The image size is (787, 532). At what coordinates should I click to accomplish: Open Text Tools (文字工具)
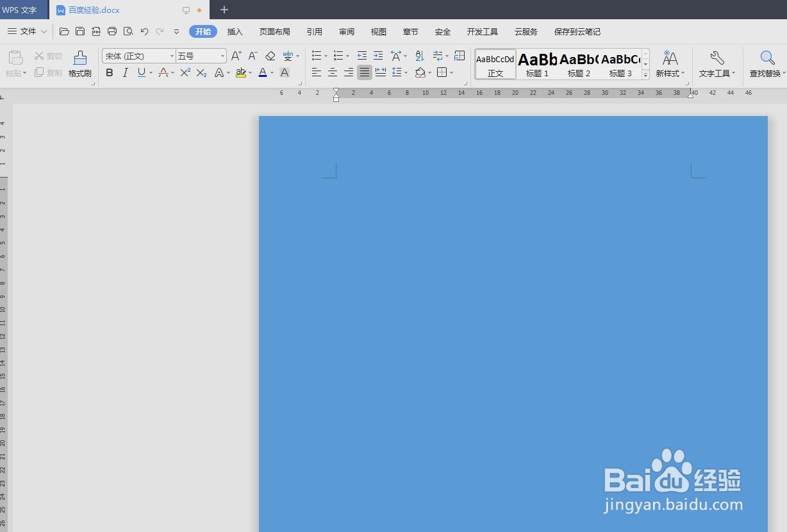pos(717,64)
